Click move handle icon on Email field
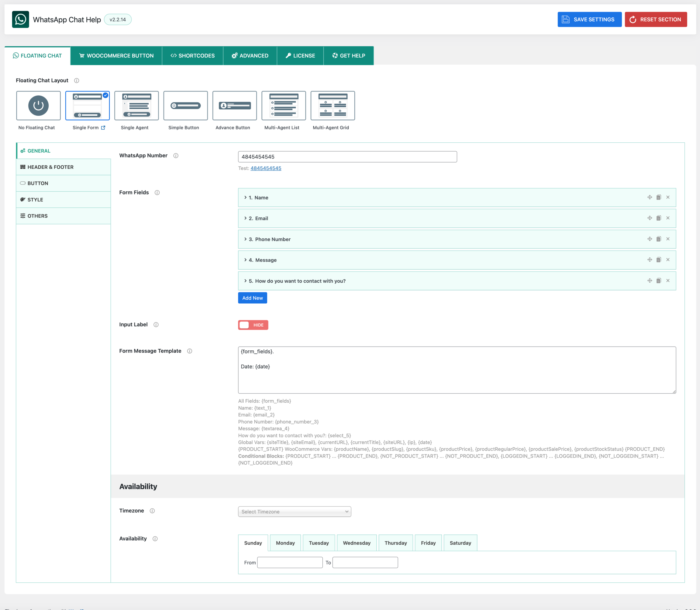Image resolution: width=700 pixels, height=610 pixels. 650,218
